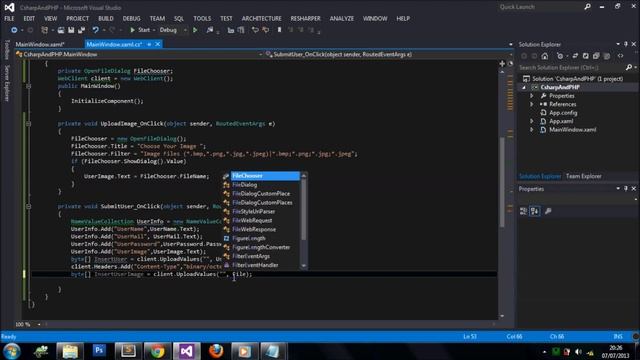Open Firefox from the taskbar
The image size is (640, 360).
tap(216, 351)
